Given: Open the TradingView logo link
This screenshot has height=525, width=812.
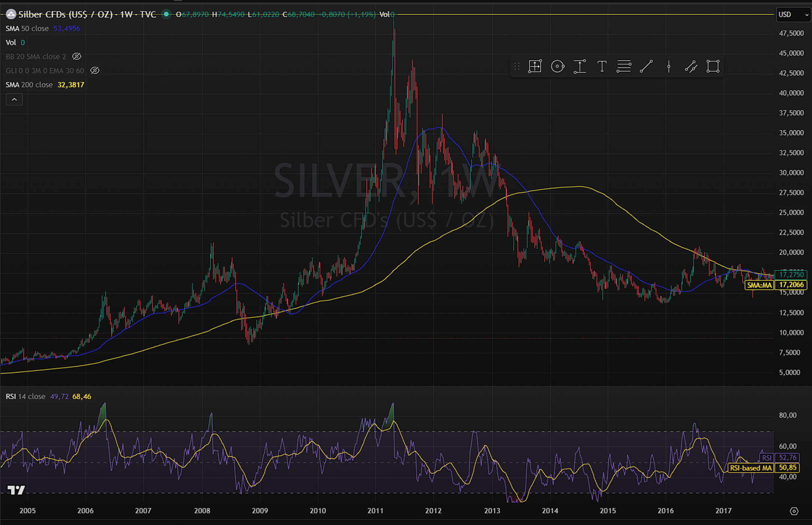Looking at the screenshot, I should 16,490.
